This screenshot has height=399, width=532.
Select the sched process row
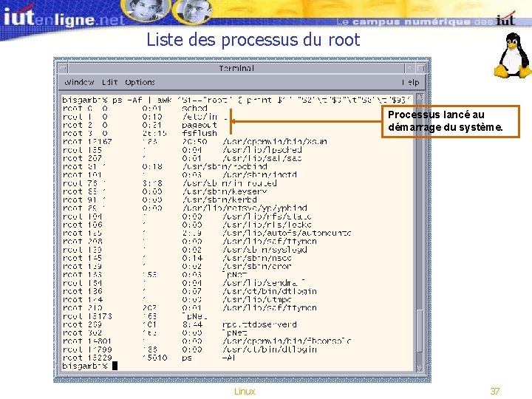[x=135, y=108]
